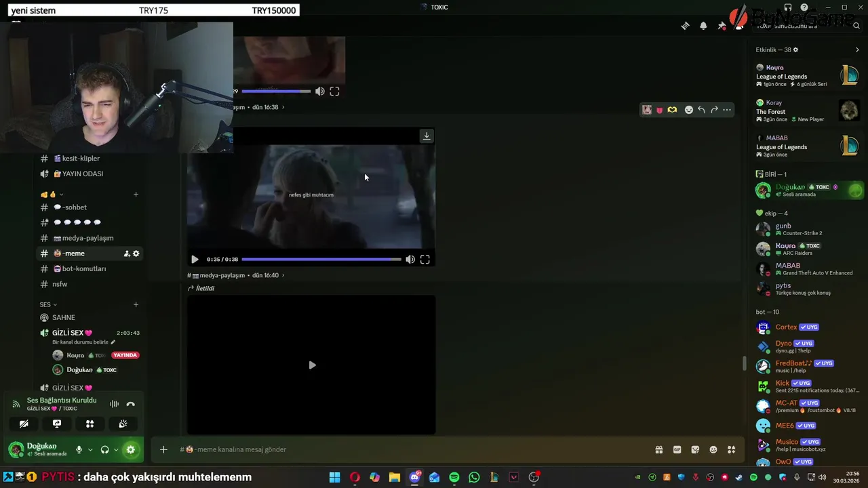
Task: Add tongue emoji reaction to message
Action: click(659, 110)
